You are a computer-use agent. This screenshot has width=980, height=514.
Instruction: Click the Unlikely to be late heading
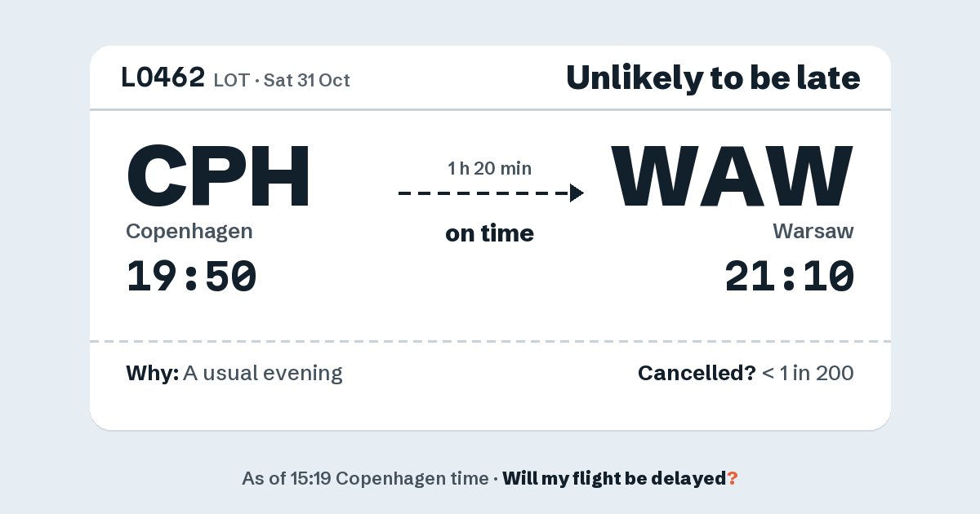(x=713, y=78)
